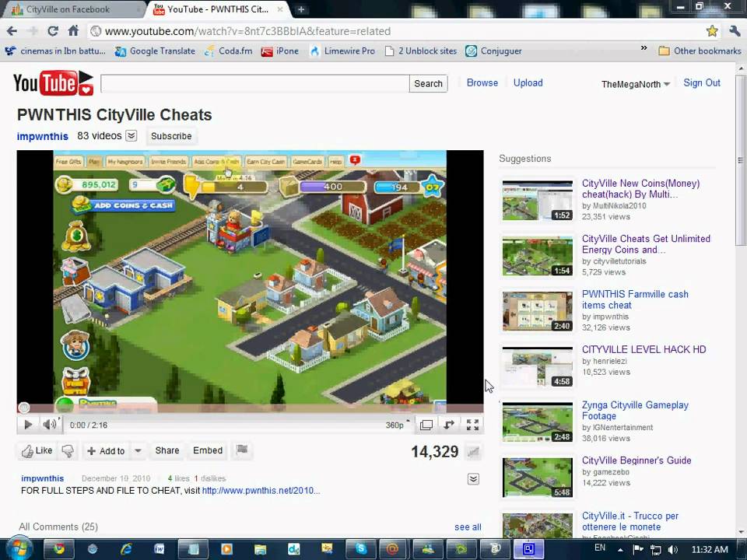Viewport: 747px width, 560px height.
Task: Click the Browse link
Action: [x=482, y=83]
